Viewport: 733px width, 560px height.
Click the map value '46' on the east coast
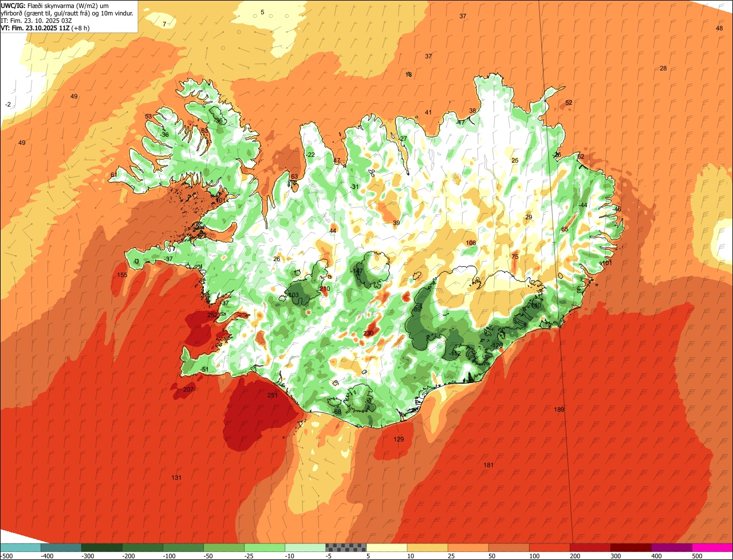(x=617, y=209)
